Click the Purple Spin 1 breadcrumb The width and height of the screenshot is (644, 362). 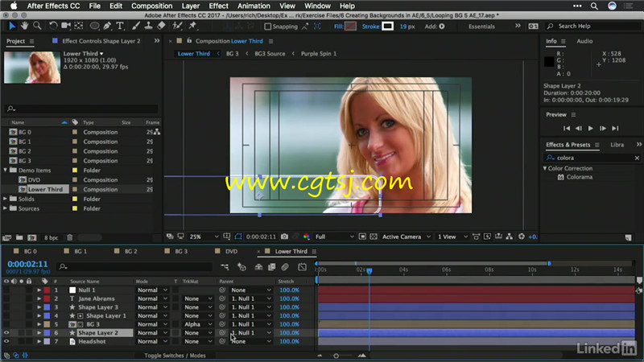point(319,54)
